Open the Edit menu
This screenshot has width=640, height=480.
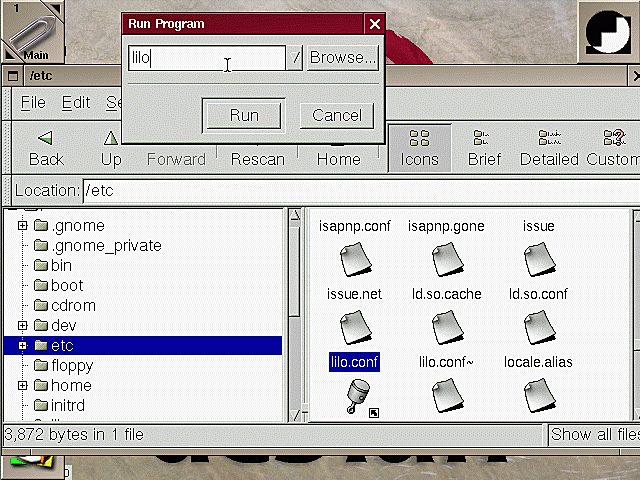(76, 102)
